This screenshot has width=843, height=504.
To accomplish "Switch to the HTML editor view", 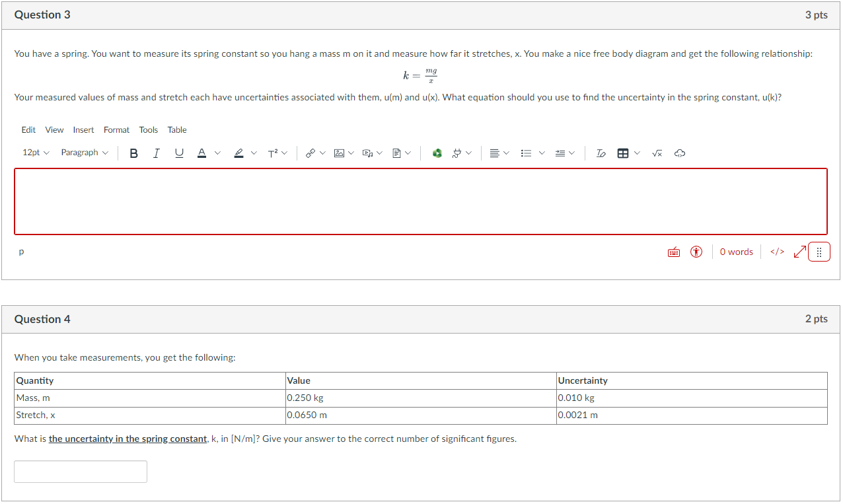I will [x=776, y=252].
